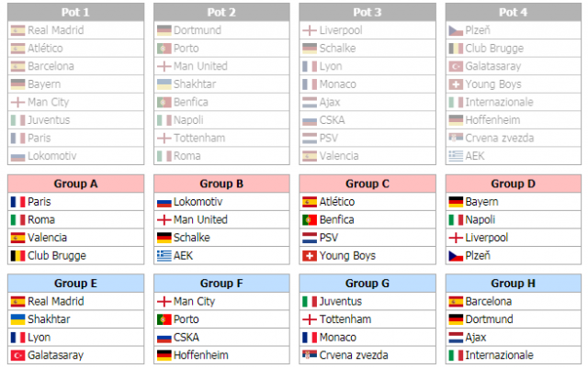Screen dimensions: 588x368
Task: Click the Group H header
Action: click(x=514, y=284)
